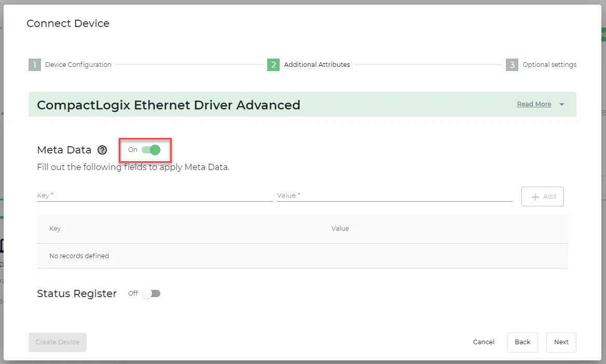
Task: Go Back to previous step
Action: click(x=522, y=342)
